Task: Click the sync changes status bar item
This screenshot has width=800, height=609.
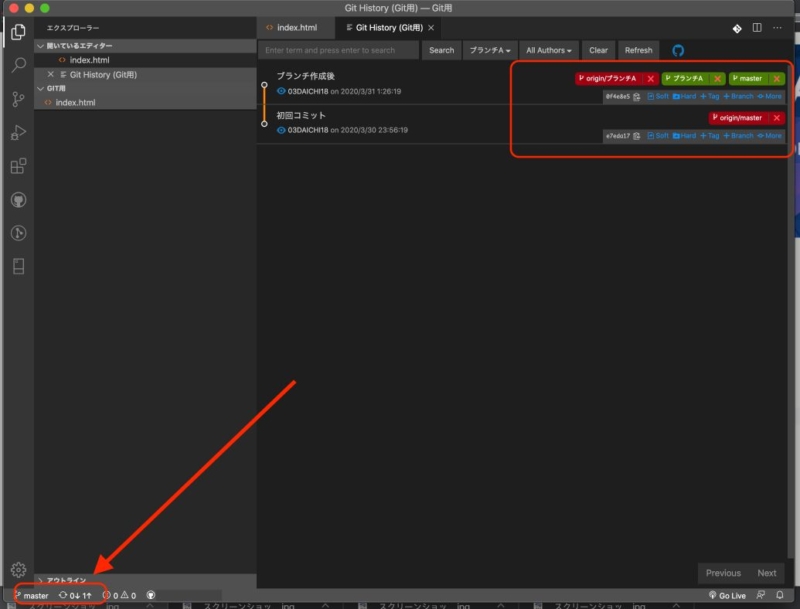Action: [75, 595]
